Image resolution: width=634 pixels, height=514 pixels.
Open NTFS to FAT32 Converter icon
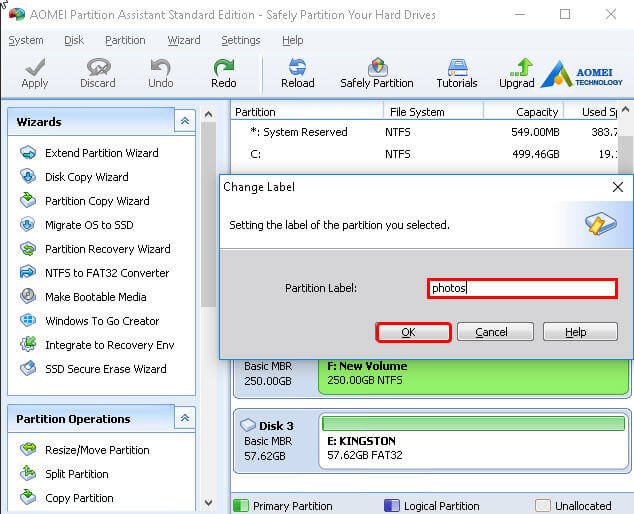pos(28,273)
